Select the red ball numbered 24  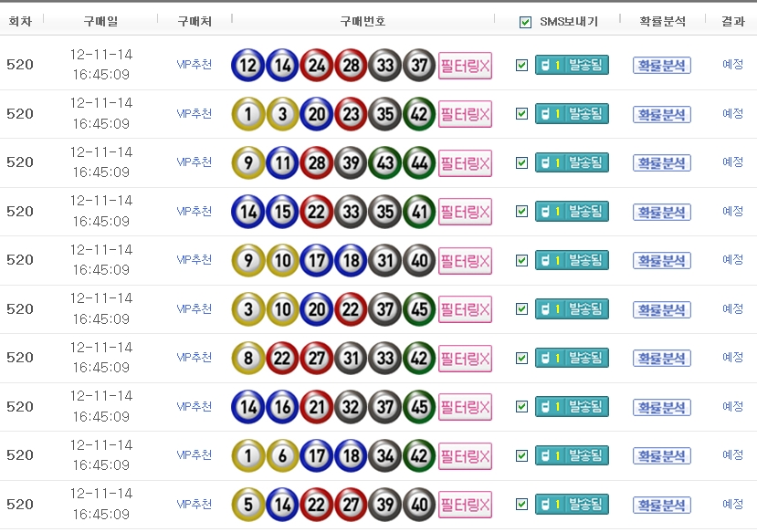317,66
